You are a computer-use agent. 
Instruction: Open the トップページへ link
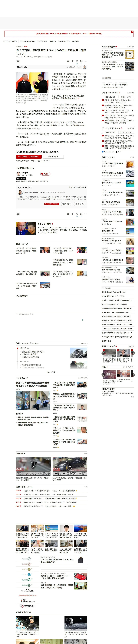point(83,378)
